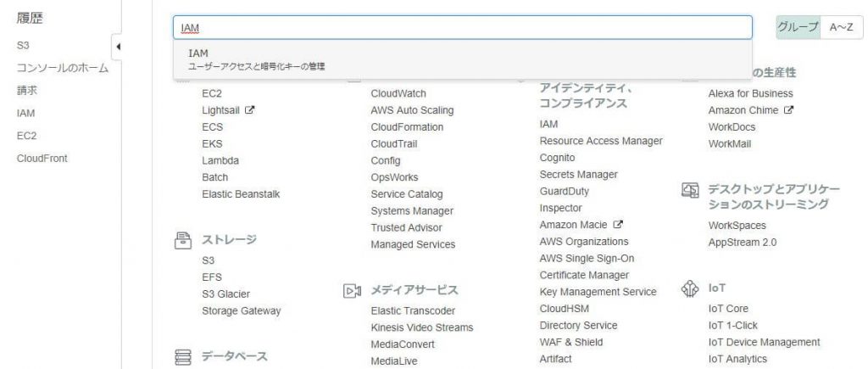This screenshot has width=868, height=369.
Task: Open EC2 in the services list
Action: (x=212, y=93)
